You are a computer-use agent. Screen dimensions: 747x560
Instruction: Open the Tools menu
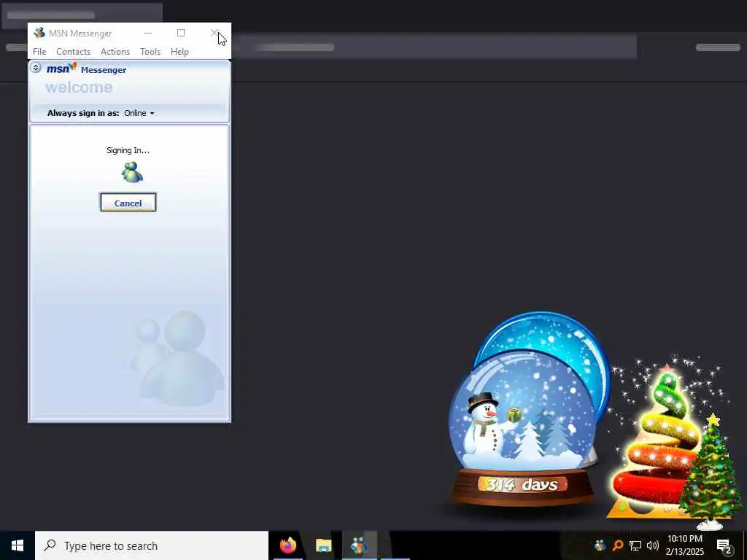[150, 52]
